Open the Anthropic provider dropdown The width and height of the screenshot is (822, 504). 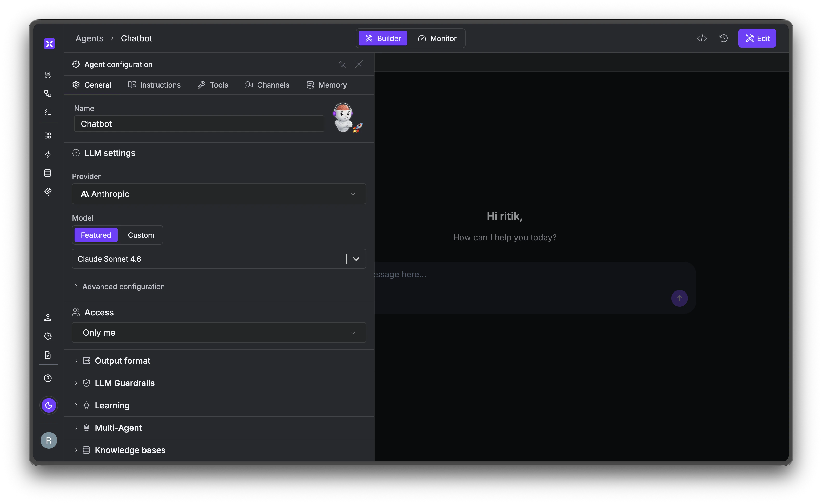click(x=219, y=194)
